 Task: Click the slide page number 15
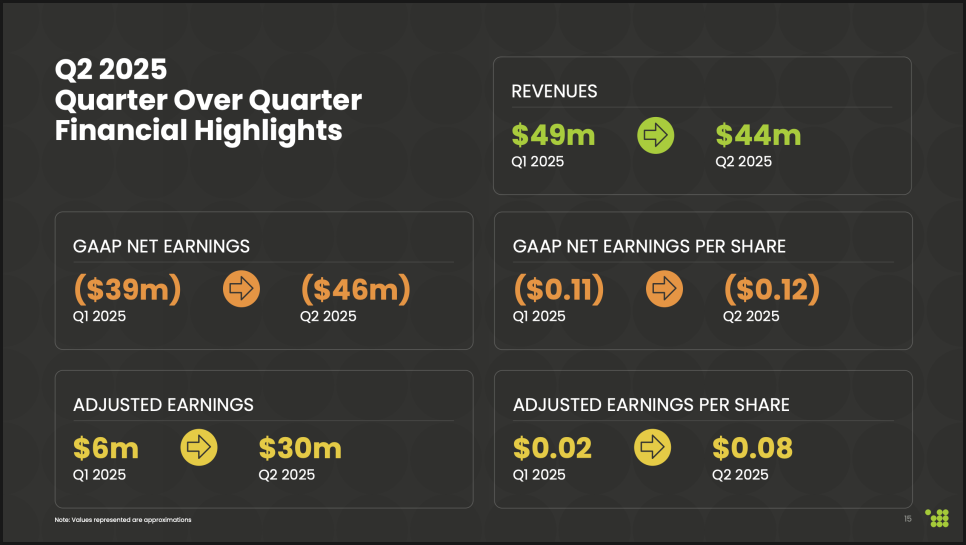(x=907, y=519)
